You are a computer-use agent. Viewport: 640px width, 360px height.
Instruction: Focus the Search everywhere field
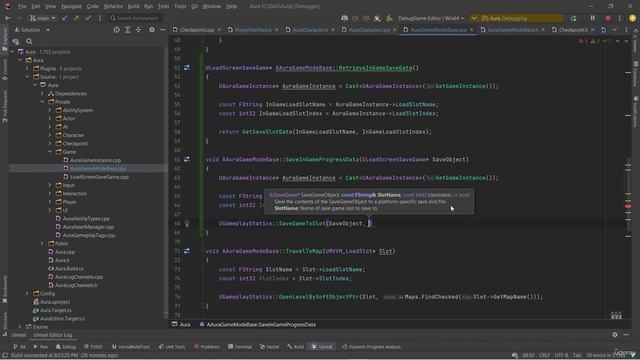click(x=136, y=18)
